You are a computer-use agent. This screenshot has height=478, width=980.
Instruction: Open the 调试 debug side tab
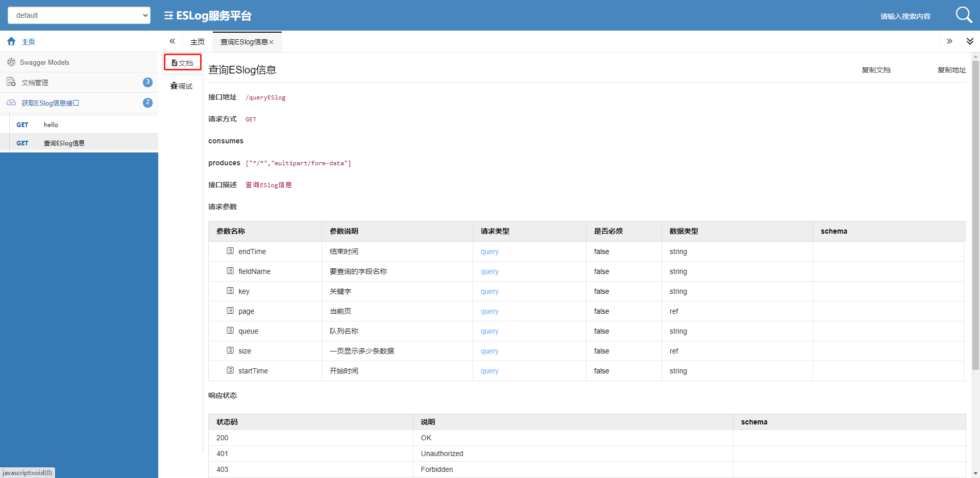(x=182, y=86)
